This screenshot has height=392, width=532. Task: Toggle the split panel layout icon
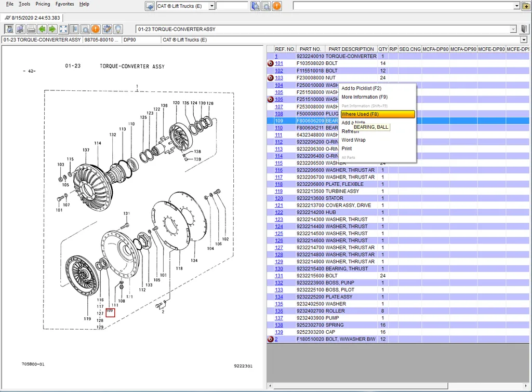74,29
